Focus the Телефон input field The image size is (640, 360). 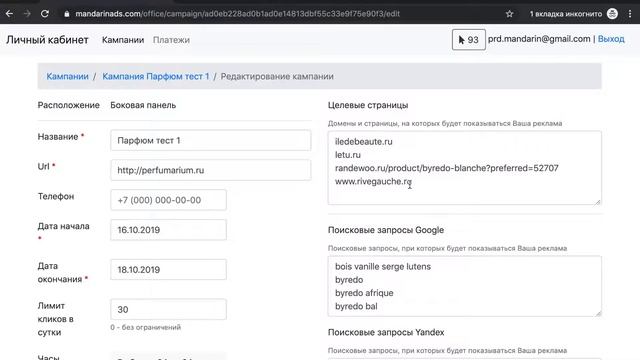(168, 200)
